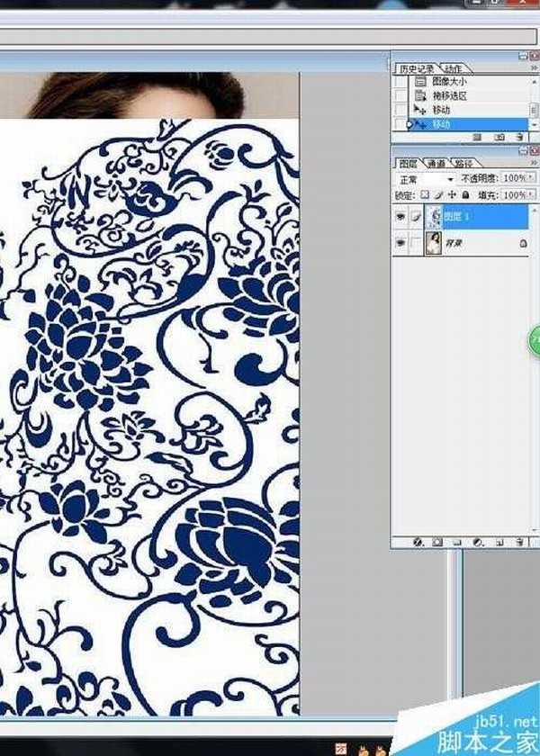
Task: Delete current history state with trash icon
Action: 519,138
